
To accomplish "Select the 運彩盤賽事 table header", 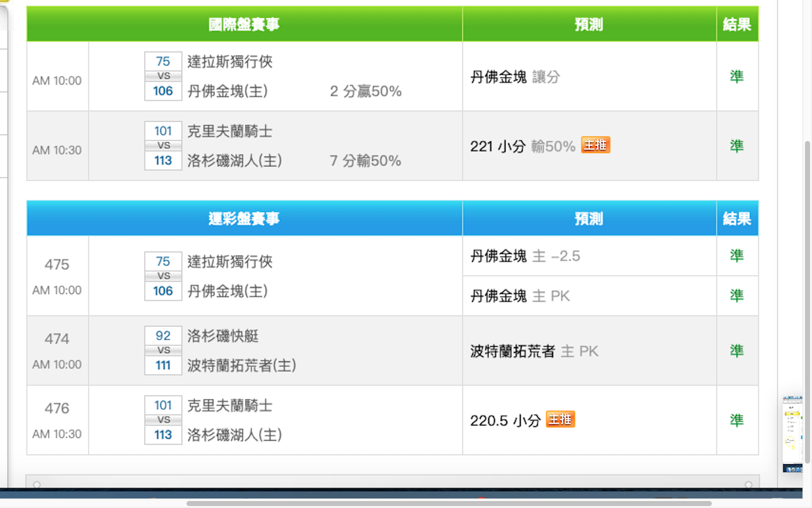I will click(x=244, y=219).
